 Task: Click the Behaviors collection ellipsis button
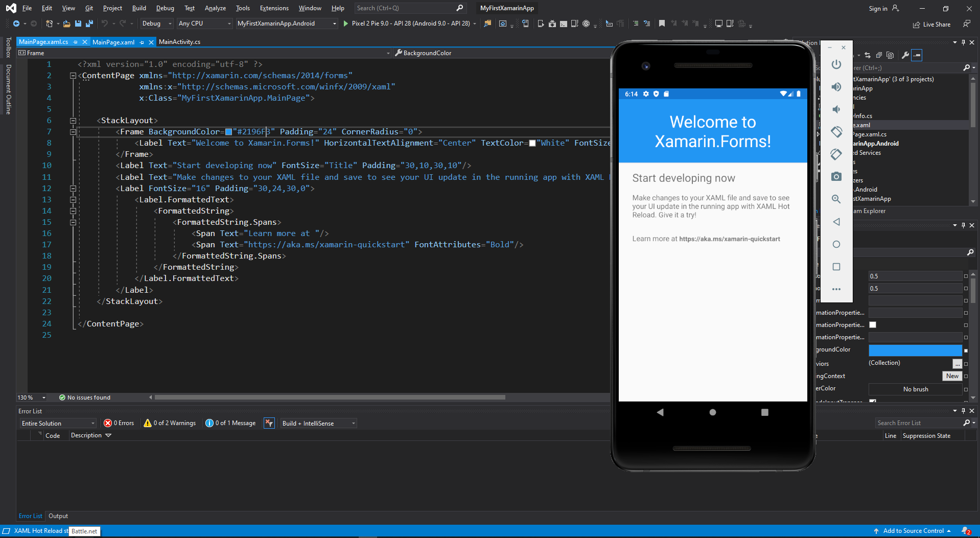(957, 363)
